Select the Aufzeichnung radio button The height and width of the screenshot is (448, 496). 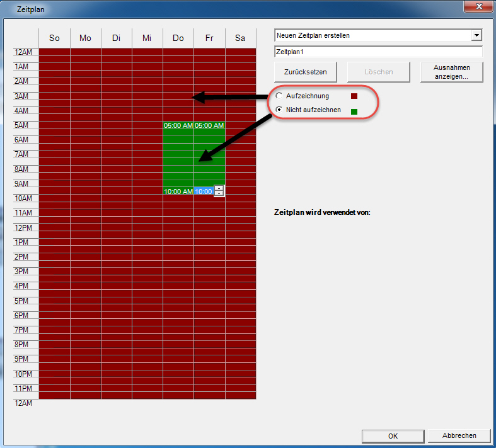(279, 96)
